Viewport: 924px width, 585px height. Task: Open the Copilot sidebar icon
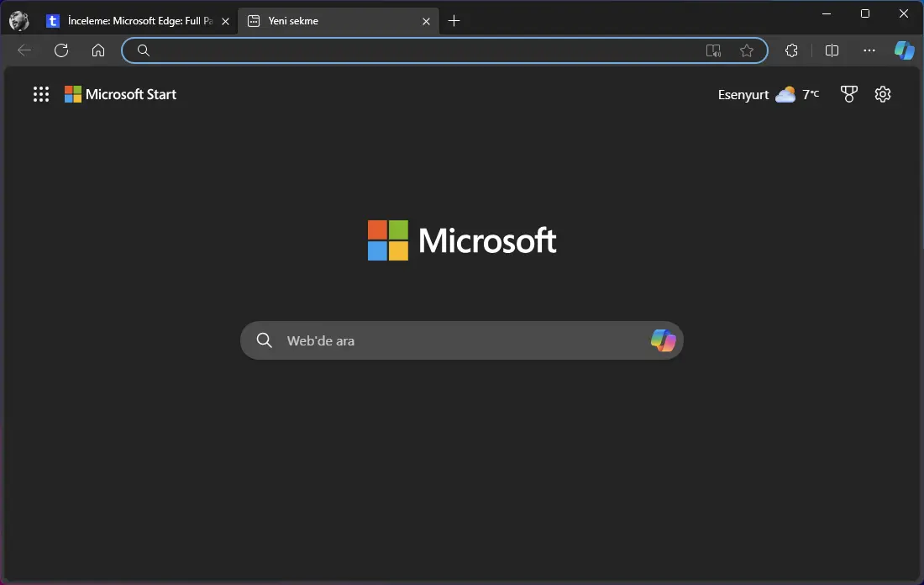pyautogui.click(x=904, y=50)
